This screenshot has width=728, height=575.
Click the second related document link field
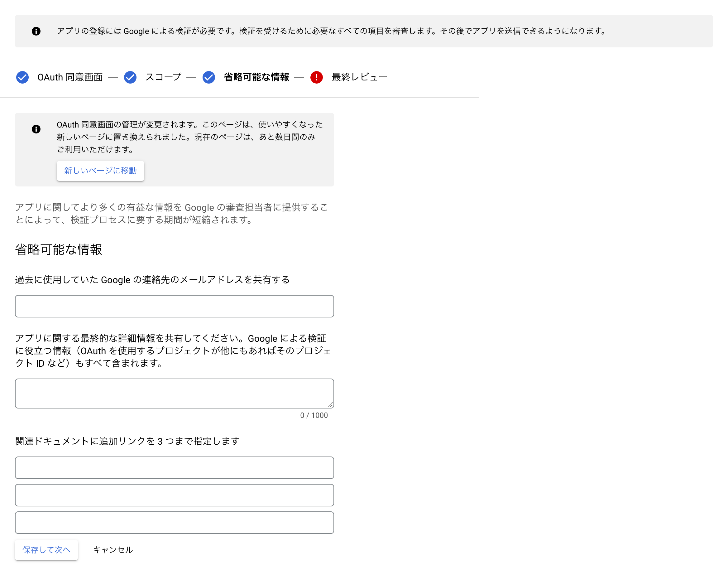(x=174, y=495)
